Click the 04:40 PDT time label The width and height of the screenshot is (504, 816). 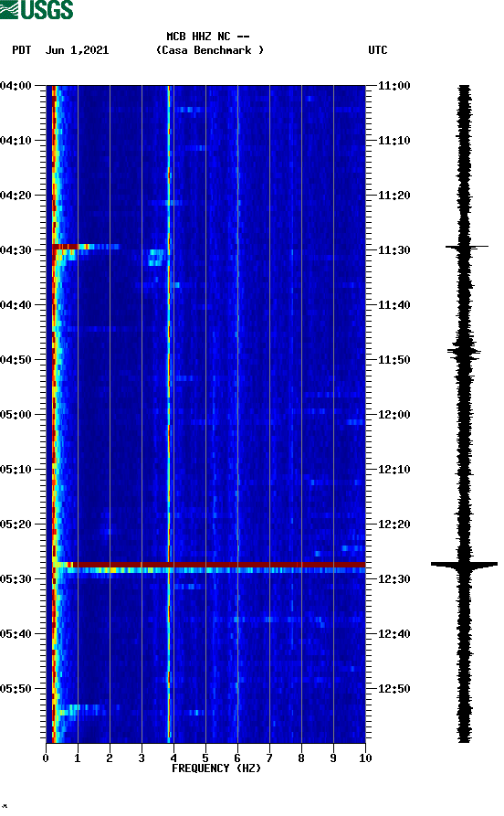pyautogui.click(x=16, y=305)
